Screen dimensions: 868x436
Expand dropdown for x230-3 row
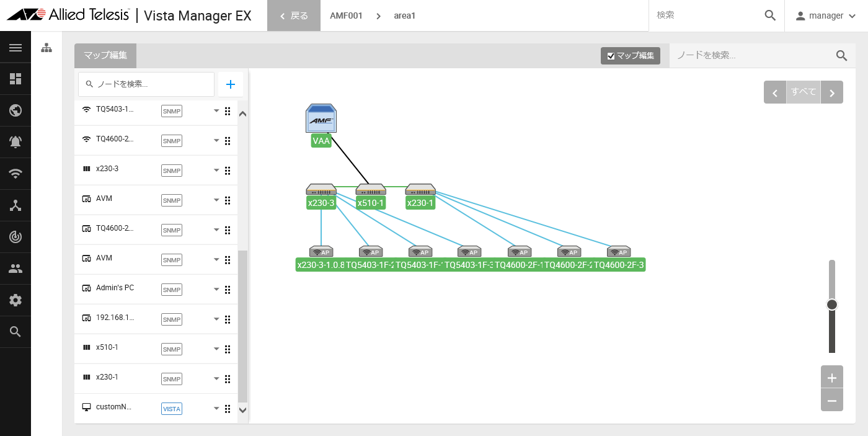tap(216, 171)
